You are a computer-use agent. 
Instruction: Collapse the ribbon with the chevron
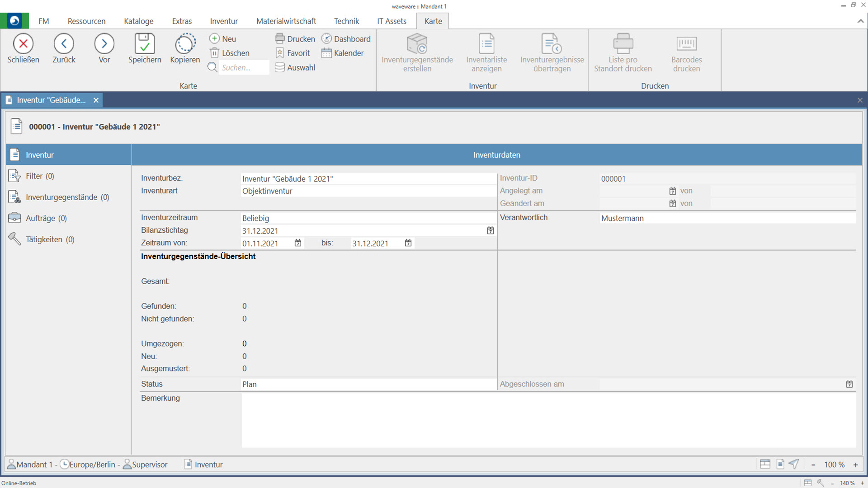tap(860, 21)
